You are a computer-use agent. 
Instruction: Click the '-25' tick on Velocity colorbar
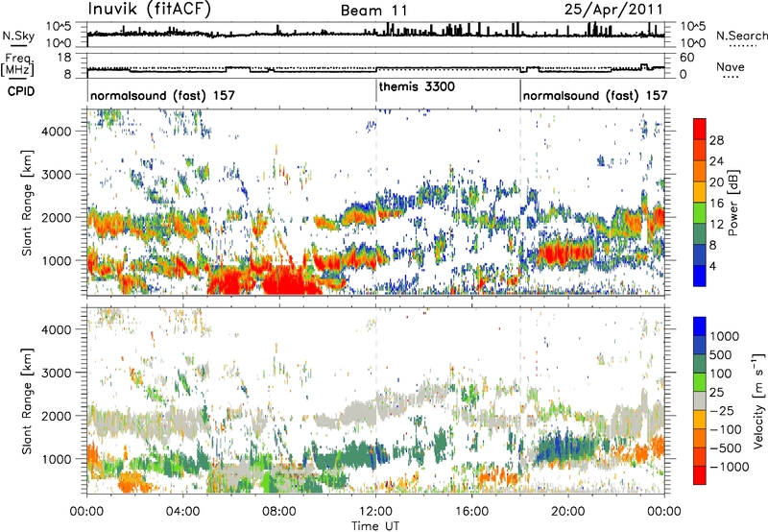[x=722, y=410]
